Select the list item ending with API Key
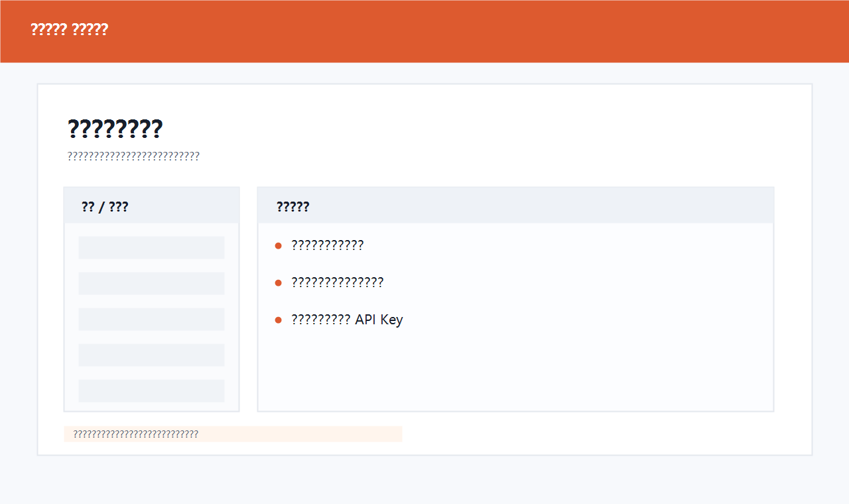Viewport: 849px width, 504px height. [x=347, y=320]
